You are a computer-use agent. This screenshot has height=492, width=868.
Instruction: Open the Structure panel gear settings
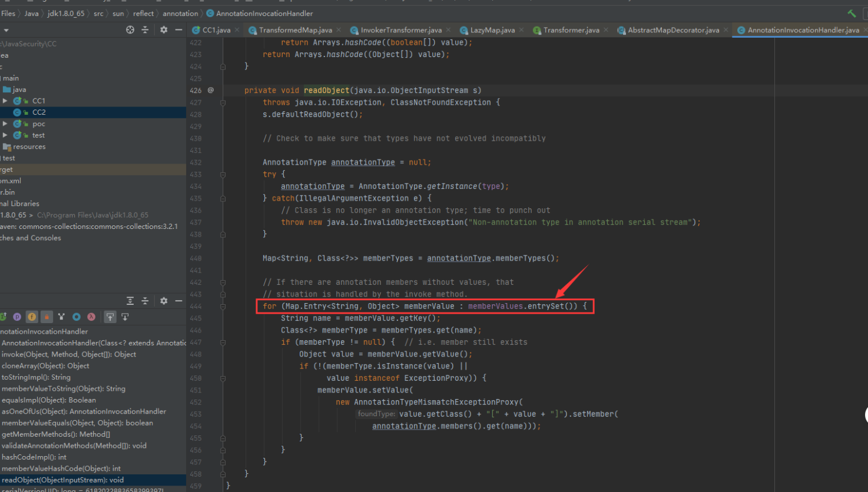(164, 301)
